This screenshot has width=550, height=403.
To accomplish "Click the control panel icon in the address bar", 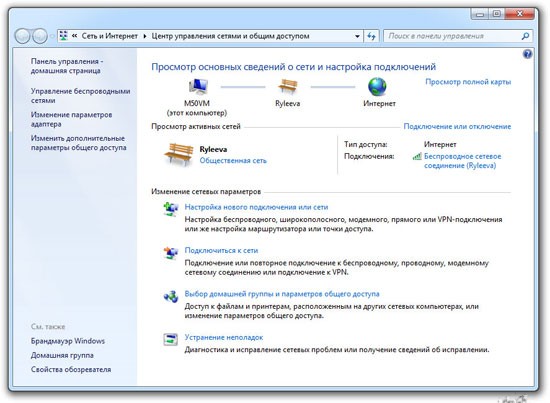I will (x=63, y=35).
